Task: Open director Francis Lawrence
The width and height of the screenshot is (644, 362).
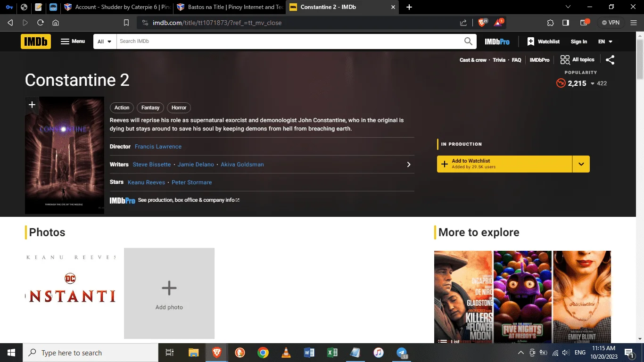Action: [x=158, y=147]
